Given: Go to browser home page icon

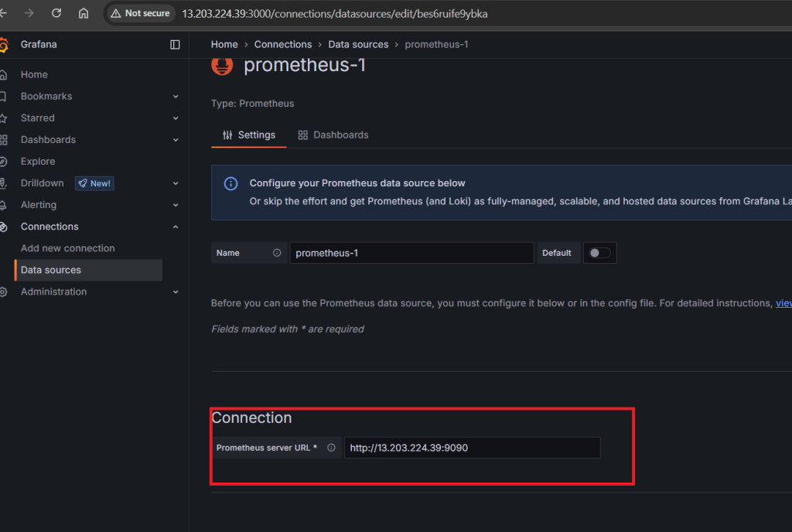Looking at the screenshot, I should pyautogui.click(x=84, y=13).
